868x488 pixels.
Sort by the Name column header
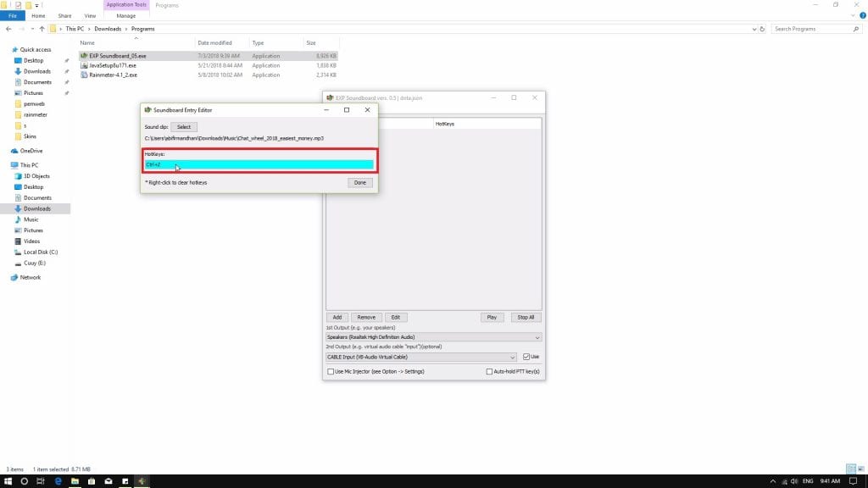click(136, 42)
